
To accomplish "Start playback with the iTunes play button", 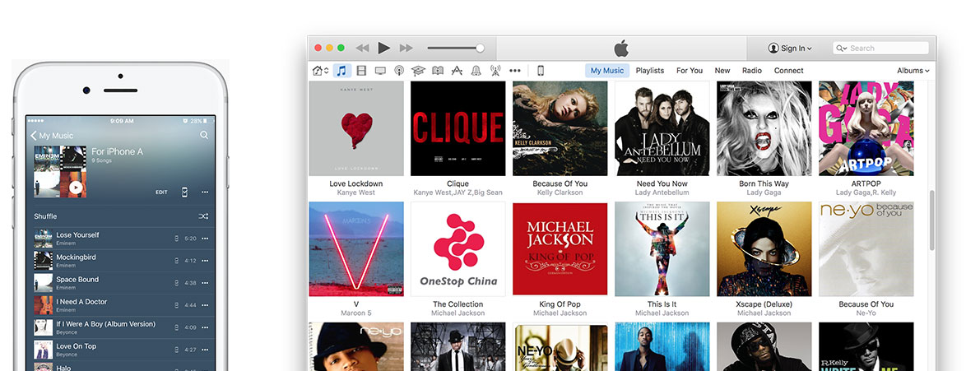I will click(x=383, y=48).
